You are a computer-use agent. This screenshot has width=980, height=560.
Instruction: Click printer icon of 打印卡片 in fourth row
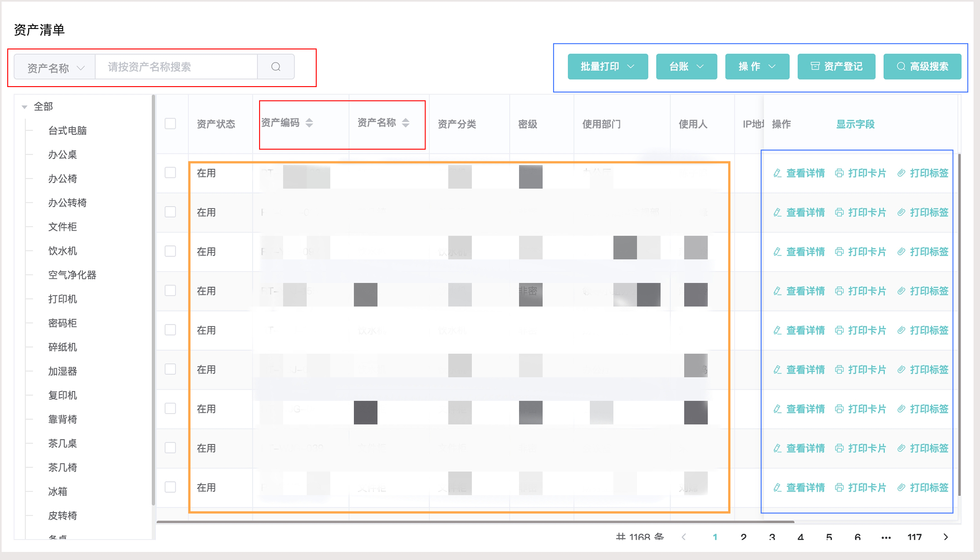[x=839, y=291]
